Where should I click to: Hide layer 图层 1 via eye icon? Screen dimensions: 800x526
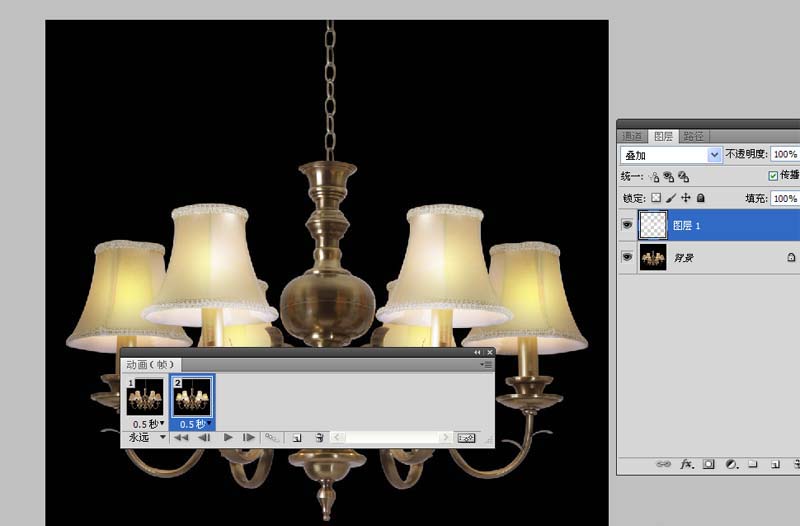pos(627,225)
